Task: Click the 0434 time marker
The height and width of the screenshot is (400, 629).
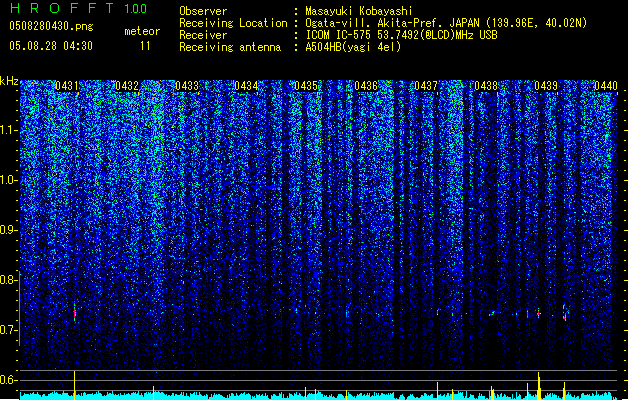Action: tap(246, 86)
